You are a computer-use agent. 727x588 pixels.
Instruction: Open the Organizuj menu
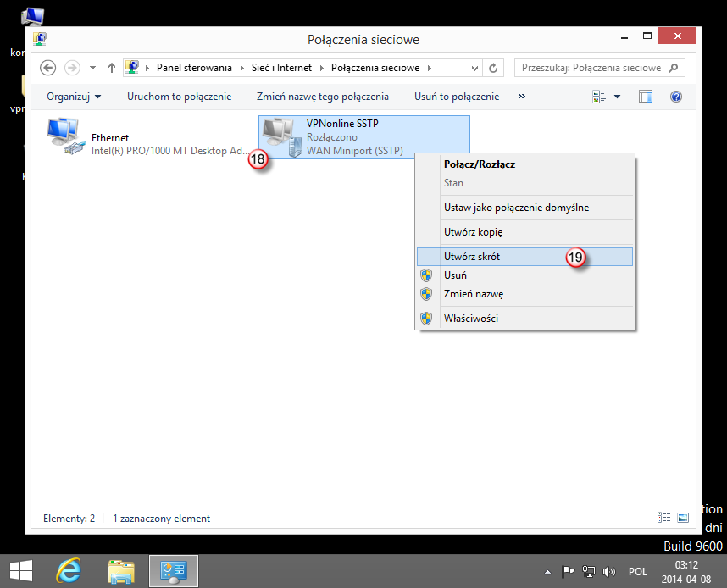pos(74,97)
